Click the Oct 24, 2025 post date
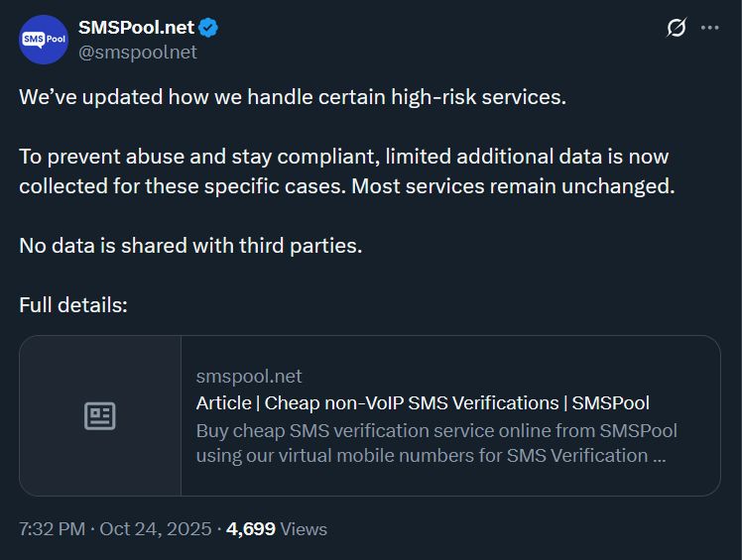The image size is (742, 560). 153,529
